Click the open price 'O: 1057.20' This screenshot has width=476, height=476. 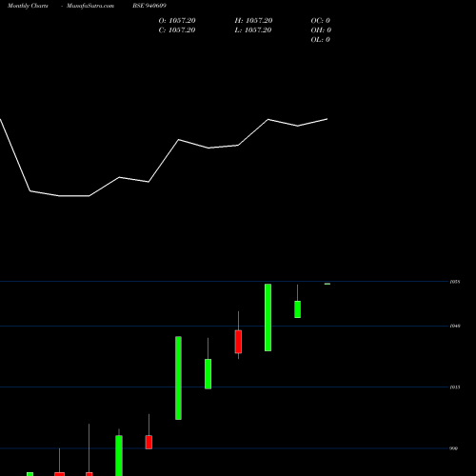(177, 21)
